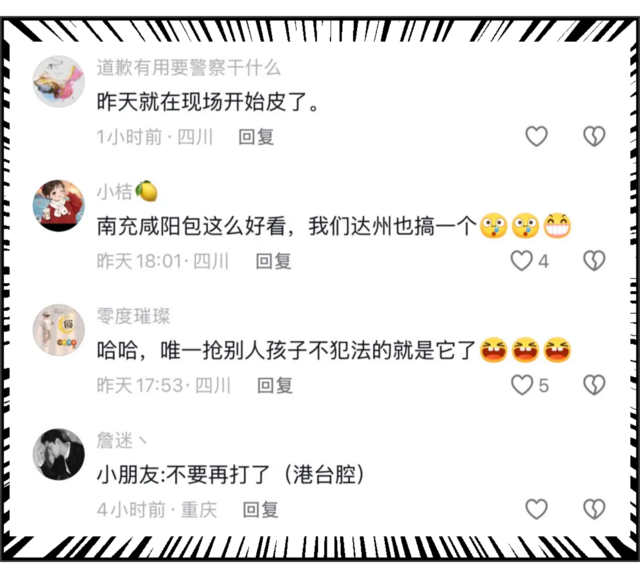The image size is (640, 578).
Task: Open username 零度璀璨
Action: click(133, 316)
